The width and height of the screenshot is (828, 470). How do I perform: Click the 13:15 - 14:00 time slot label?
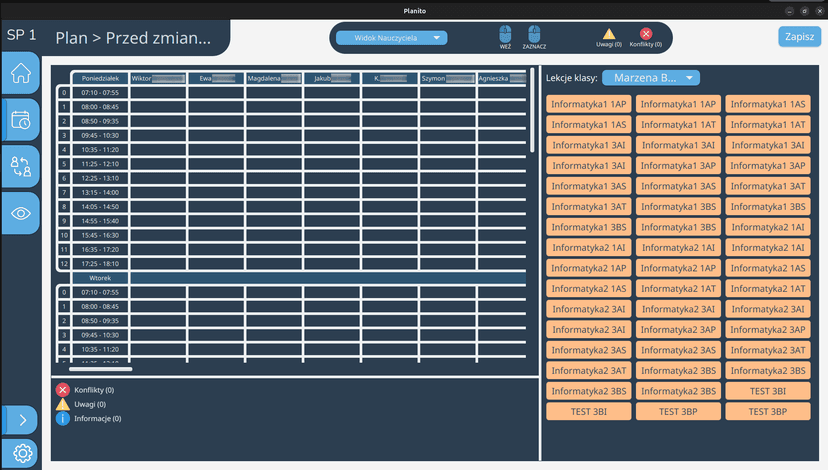100,192
